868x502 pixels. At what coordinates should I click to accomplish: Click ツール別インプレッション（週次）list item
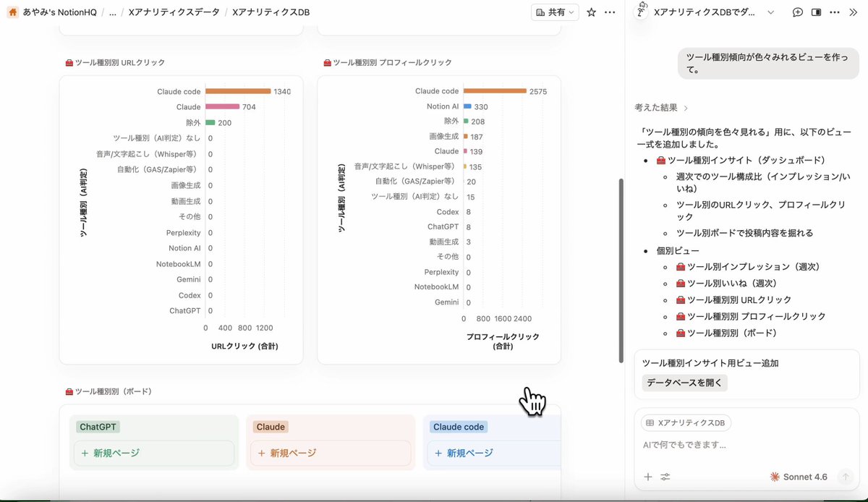[x=748, y=267]
